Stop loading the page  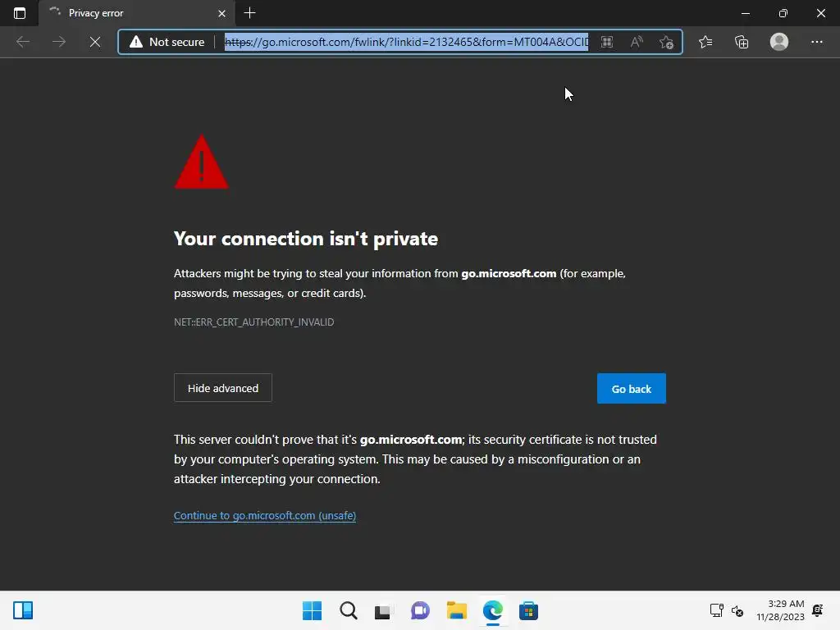pyautogui.click(x=95, y=42)
